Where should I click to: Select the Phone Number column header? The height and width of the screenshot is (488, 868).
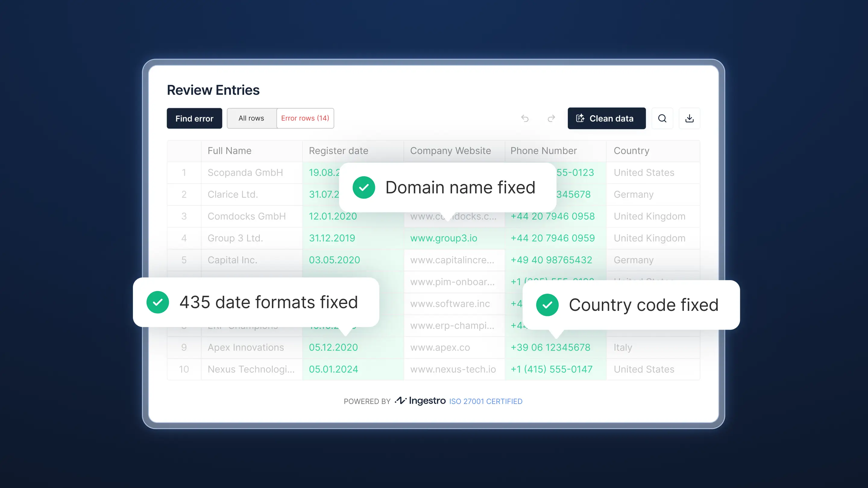[555, 151]
